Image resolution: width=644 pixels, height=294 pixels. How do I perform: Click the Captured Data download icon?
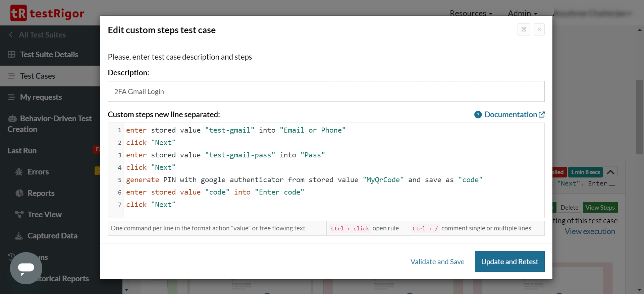pos(19,236)
